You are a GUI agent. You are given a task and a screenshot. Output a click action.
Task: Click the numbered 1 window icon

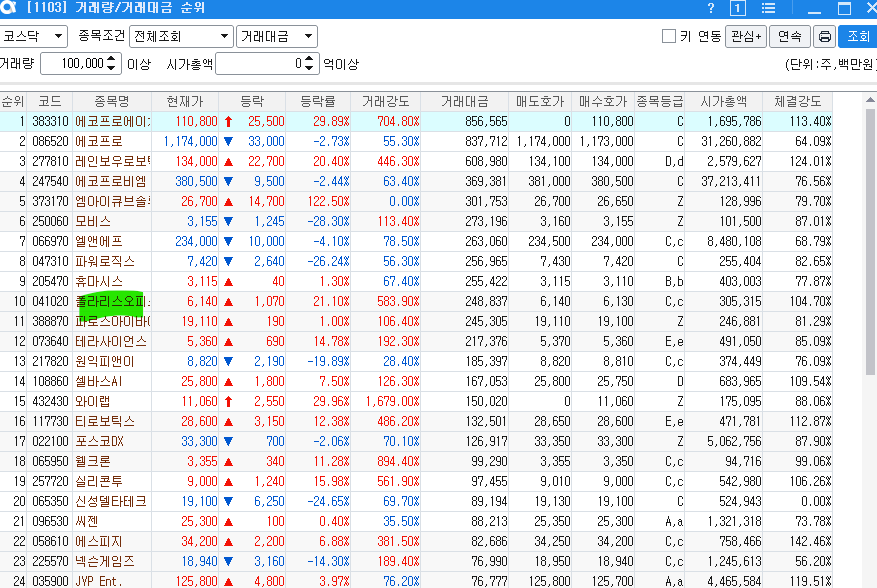(x=738, y=8)
